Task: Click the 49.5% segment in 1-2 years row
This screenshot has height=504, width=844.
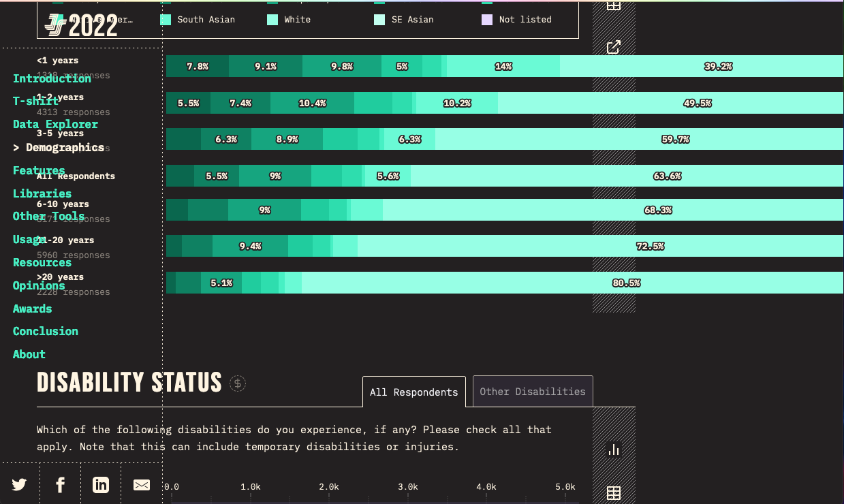Action: point(671,103)
